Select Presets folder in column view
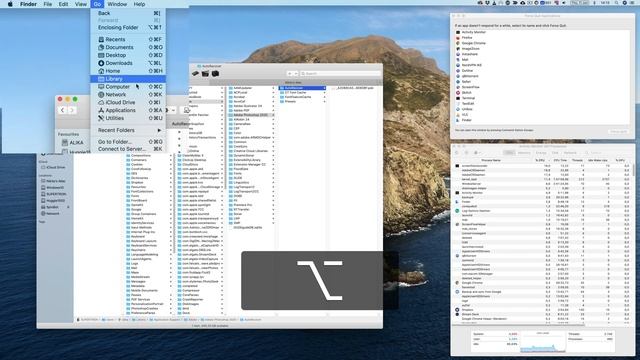This screenshot has height=360, width=640. (x=302, y=101)
